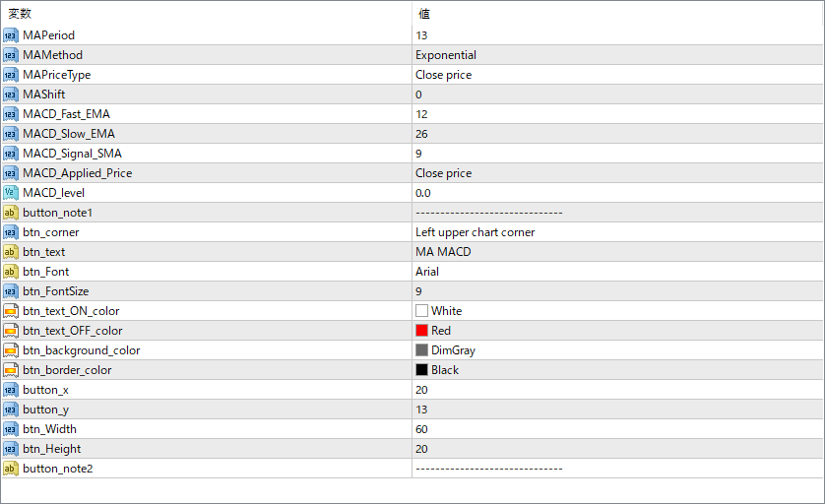Viewport: 825px width, 504px height.
Task: Select the DimGray swatch for btn_background_color
Action: tap(421, 350)
